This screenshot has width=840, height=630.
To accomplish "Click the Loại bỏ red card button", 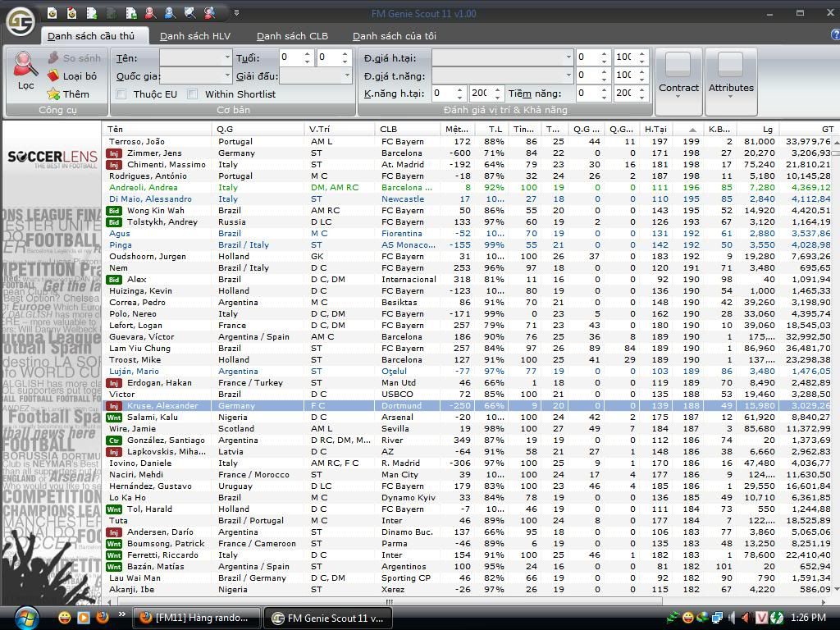I will tap(72, 76).
